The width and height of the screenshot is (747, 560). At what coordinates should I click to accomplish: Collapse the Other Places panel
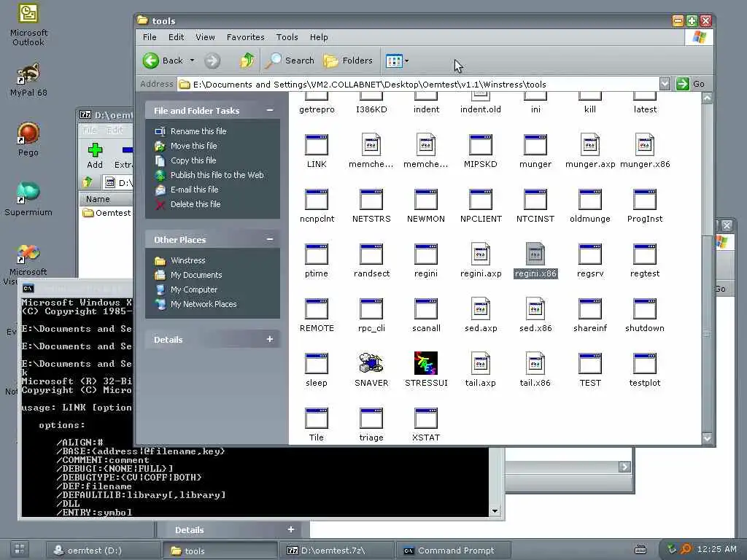270,239
